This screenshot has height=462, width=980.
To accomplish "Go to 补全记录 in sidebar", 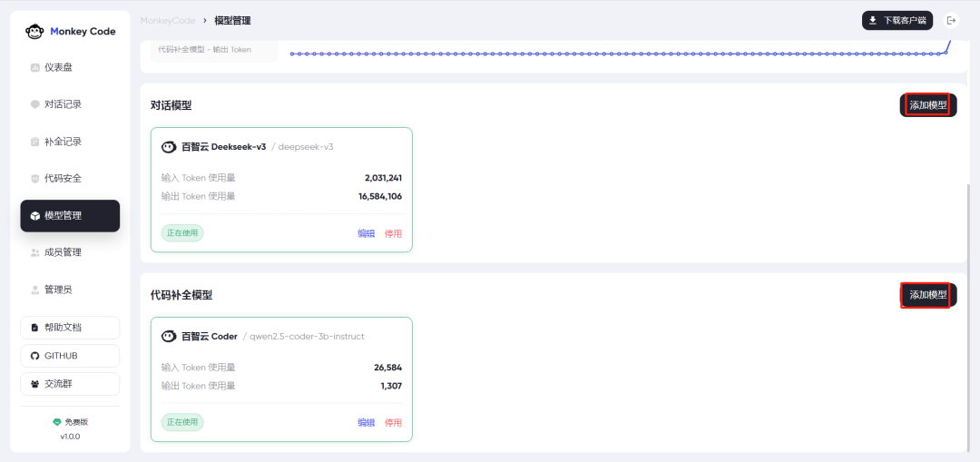I will [70, 142].
